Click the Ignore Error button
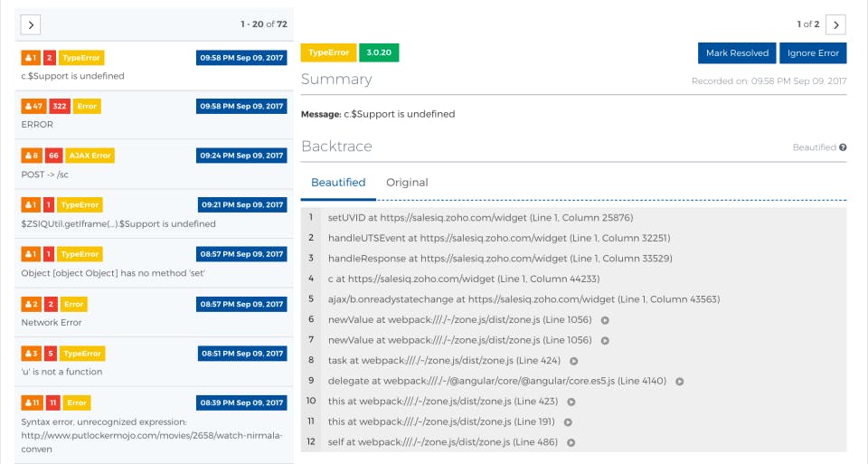 pos(813,53)
